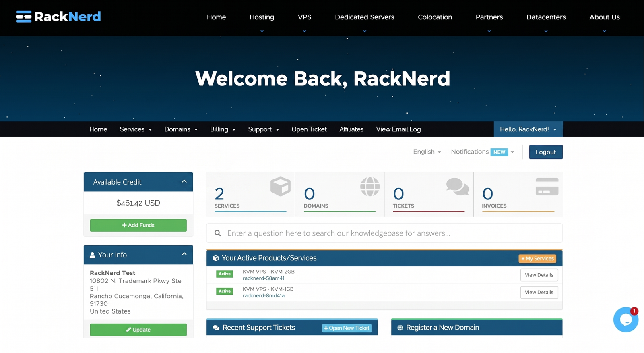View Details for KVM-2GB service
The image size is (644, 353).
pos(539,275)
